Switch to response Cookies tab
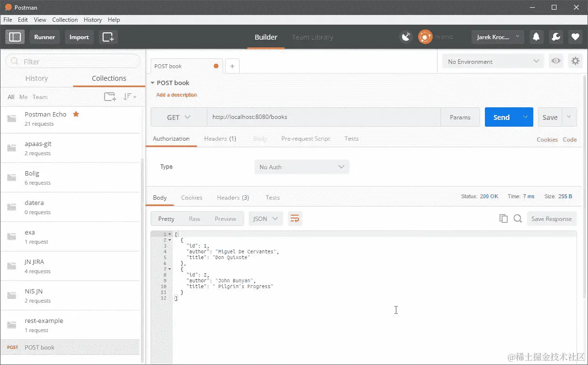Image resolution: width=588 pixels, height=365 pixels. coord(192,198)
